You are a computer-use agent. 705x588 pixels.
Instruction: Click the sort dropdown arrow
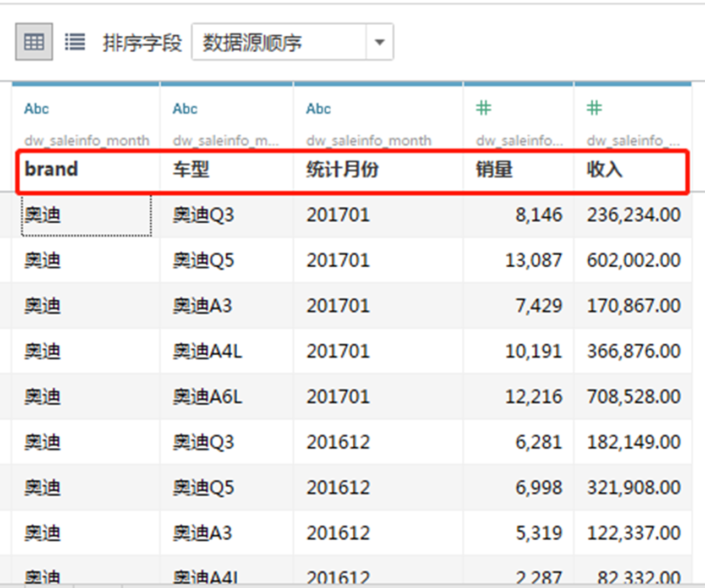(x=379, y=42)
